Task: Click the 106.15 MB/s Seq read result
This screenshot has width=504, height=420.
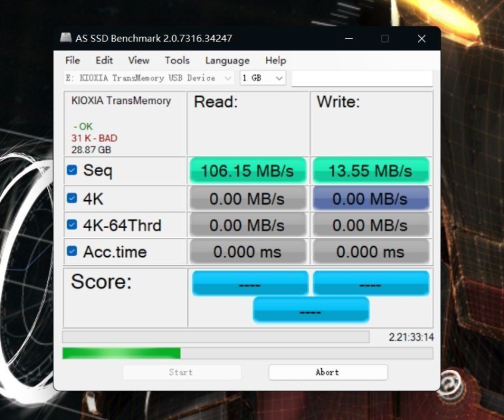Action: coord(247,171)
